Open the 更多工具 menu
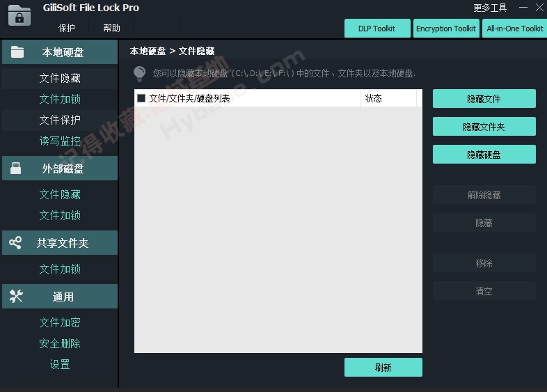This screenshot has width=547, height=392. (x=490, y=8)
